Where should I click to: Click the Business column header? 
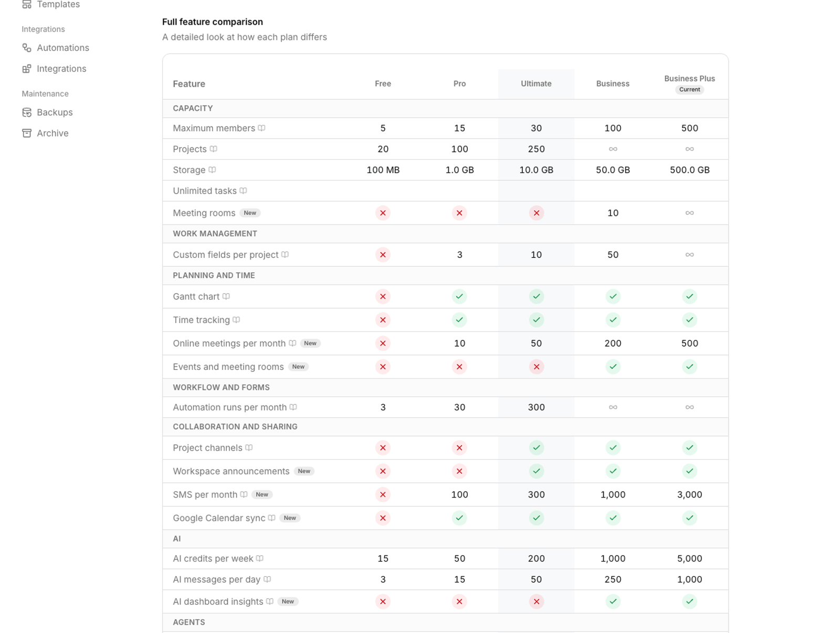[613, 84]
